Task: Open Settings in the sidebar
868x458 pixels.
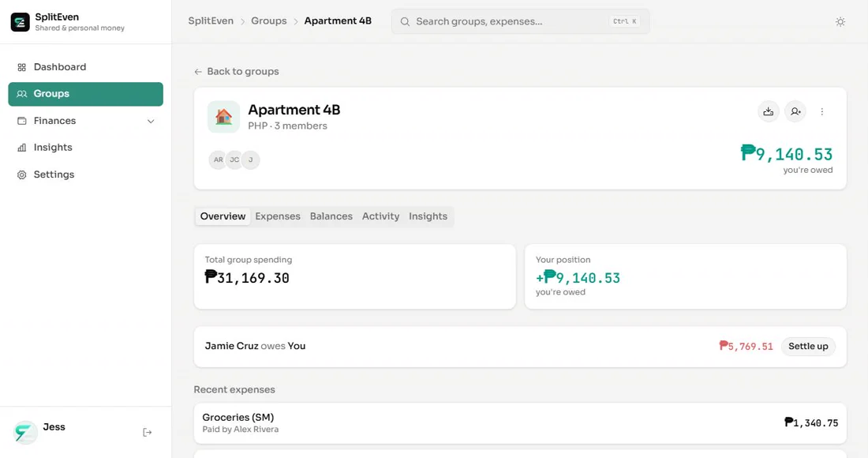Action: pyautogui.click(x=85, y=175)
